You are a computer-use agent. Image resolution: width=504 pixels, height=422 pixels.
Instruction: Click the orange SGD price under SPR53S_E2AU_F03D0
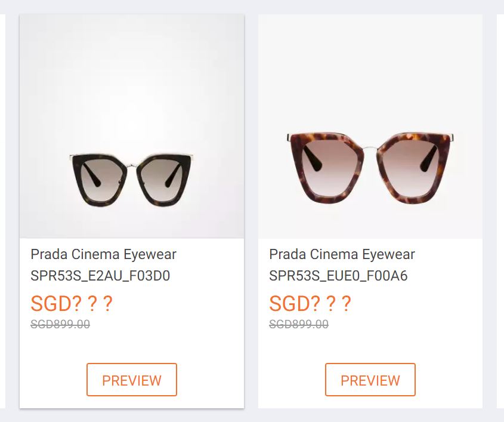coord(72,304)
